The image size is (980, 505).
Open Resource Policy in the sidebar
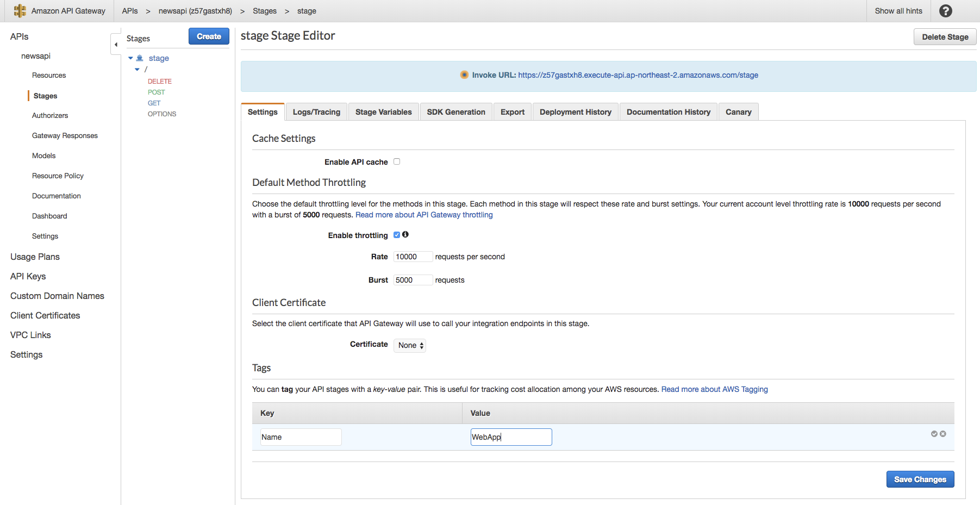point(58,176)
